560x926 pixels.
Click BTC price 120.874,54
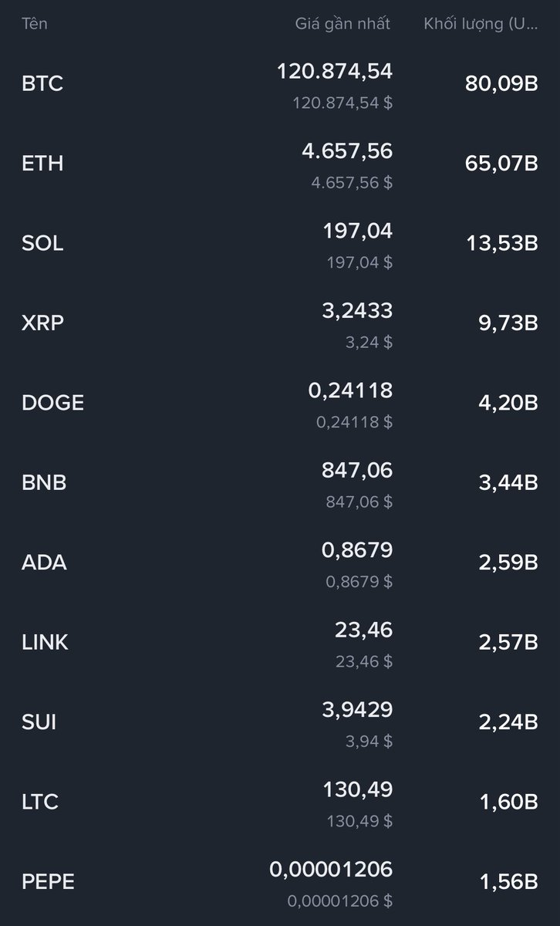click(x=335, y=73)
